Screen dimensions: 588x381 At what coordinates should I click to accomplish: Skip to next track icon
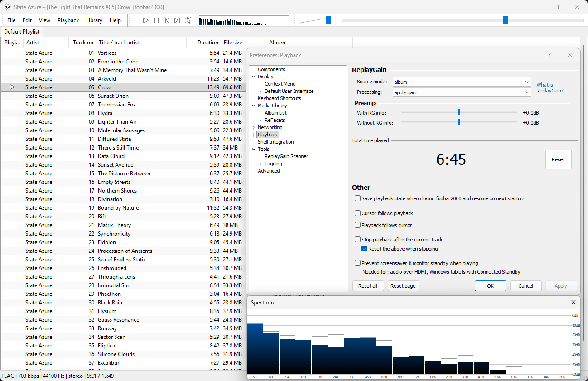coord(177,20)
